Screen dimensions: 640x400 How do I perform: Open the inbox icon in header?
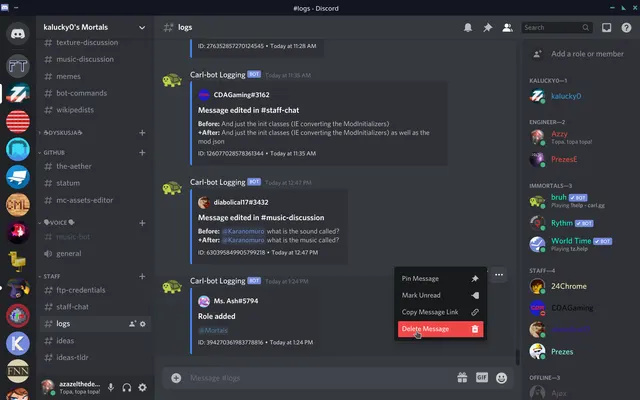(607, 27)
